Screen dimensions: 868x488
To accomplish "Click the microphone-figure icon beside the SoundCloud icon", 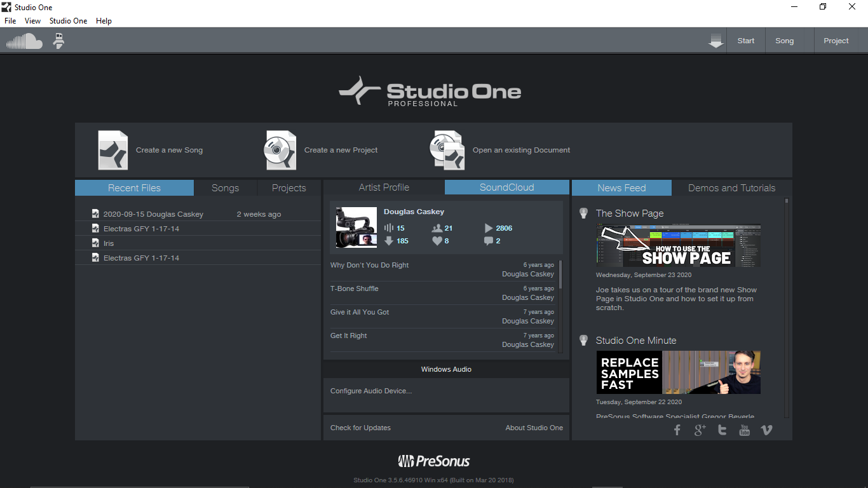I will [x=58, y=41].
